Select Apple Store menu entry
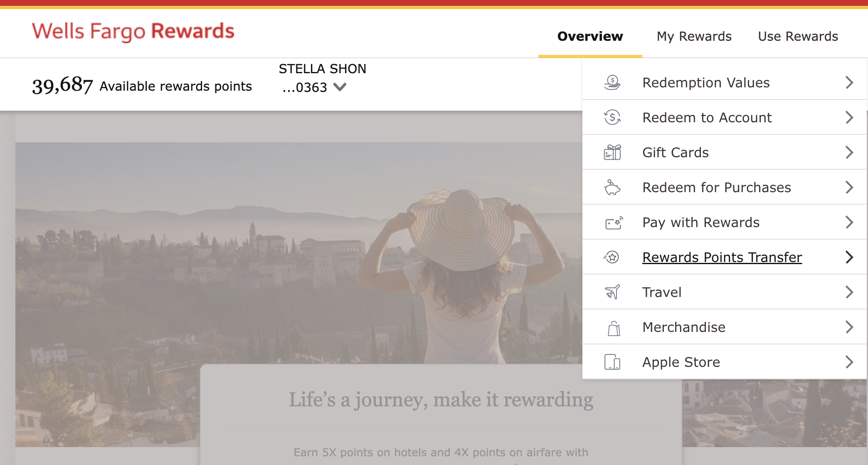Screen dimensions: 868x465 tap(725, 362)
